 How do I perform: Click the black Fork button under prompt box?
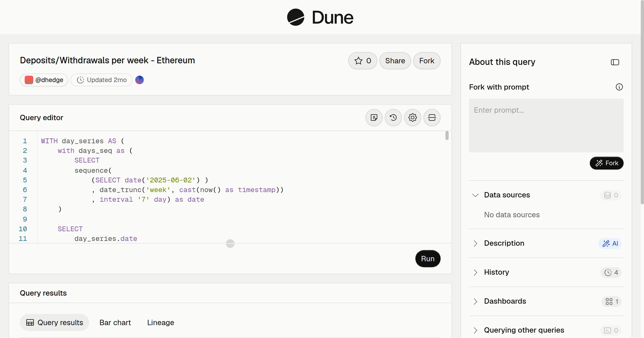pyautogui.click(x=606, y=163)
